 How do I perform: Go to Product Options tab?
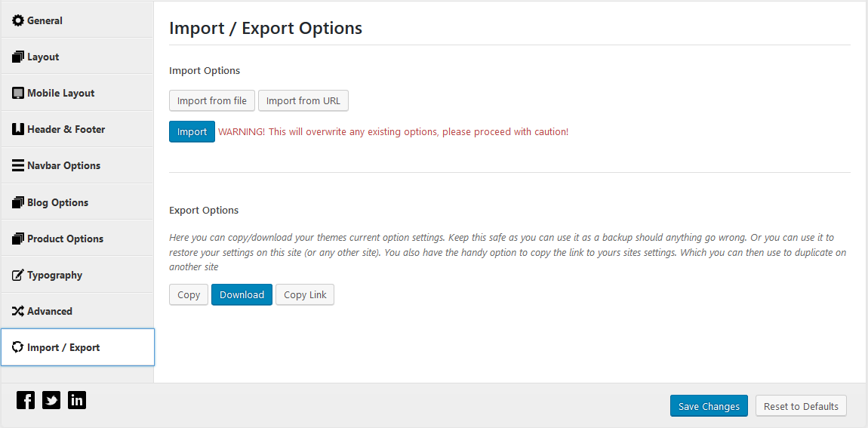(77, 239)
